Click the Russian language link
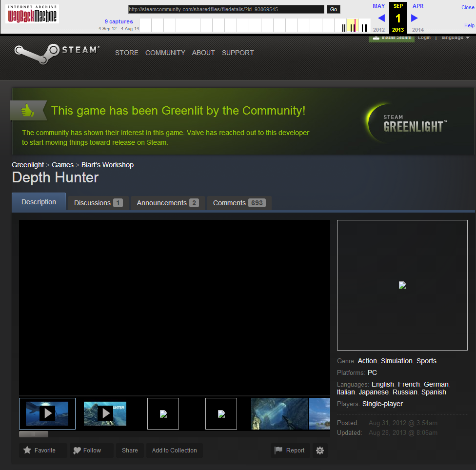 click(405, 392)
